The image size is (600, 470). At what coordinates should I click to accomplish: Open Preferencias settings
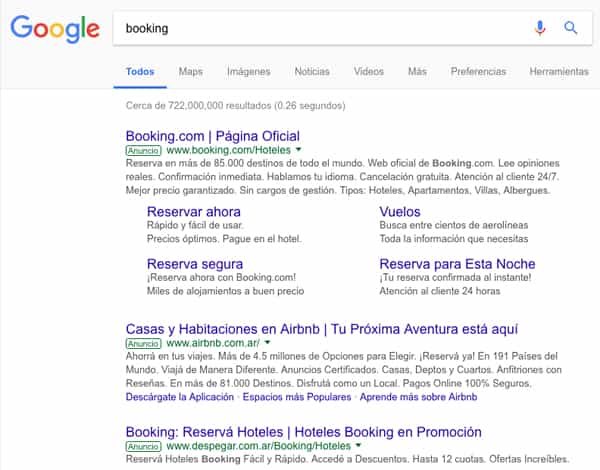pyautogui.click(x=478, y=72)
